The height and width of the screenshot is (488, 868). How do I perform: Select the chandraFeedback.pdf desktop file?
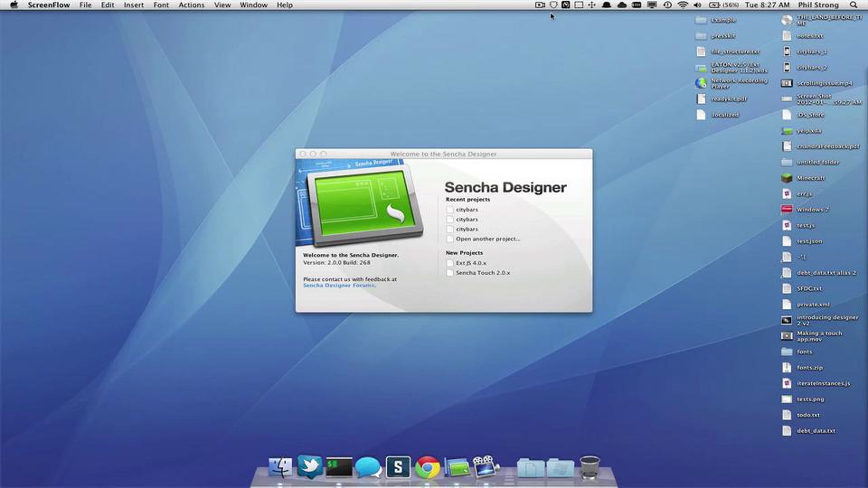tap(787, 146)
